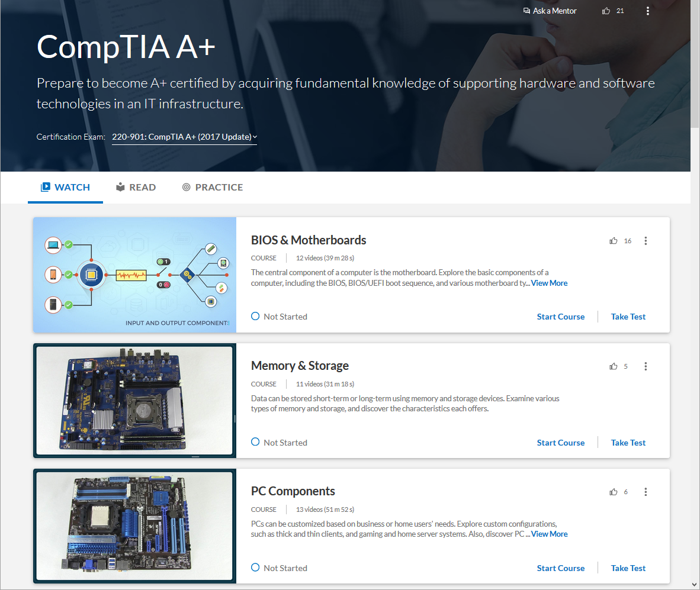Expand PC Components description with View More
700x590 pixels.
(x=549, y=534)
